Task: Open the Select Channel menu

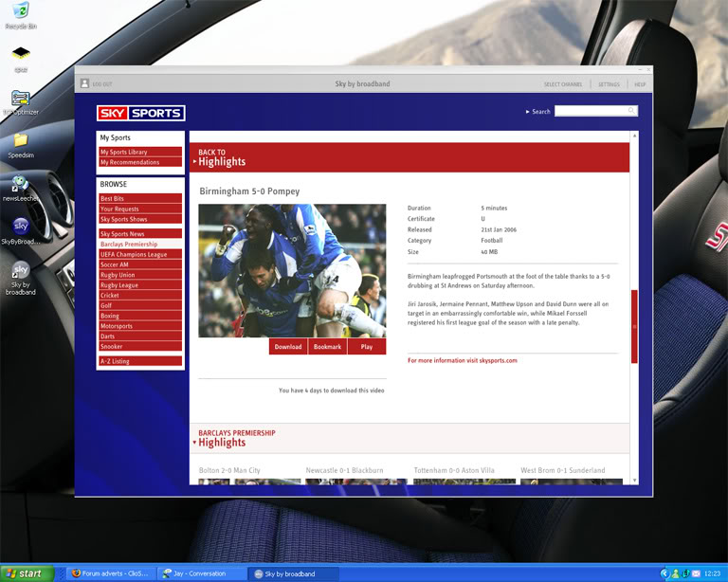Action: point(562,84)
